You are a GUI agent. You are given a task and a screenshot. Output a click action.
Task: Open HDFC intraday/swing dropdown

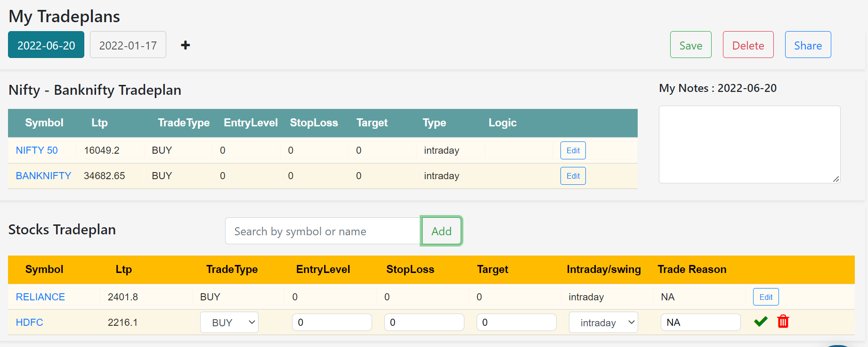603,322
